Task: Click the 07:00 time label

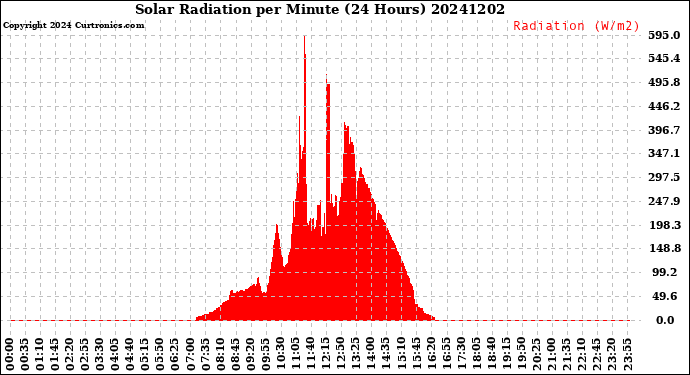Action: tap(191, 355)
